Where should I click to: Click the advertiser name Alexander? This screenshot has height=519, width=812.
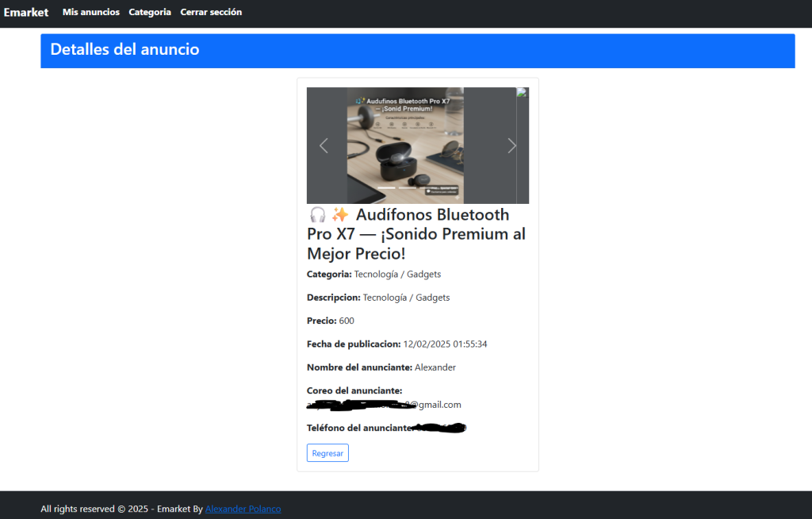435,367
